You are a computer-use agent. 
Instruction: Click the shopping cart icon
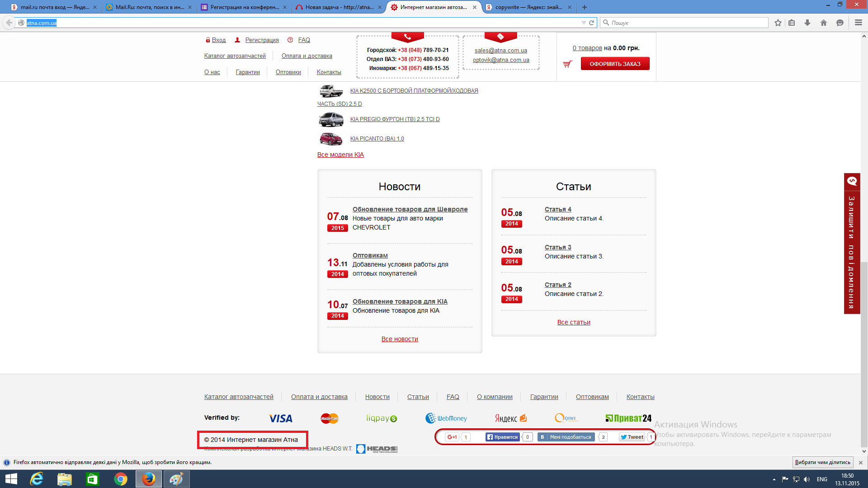tap(567, 64)
